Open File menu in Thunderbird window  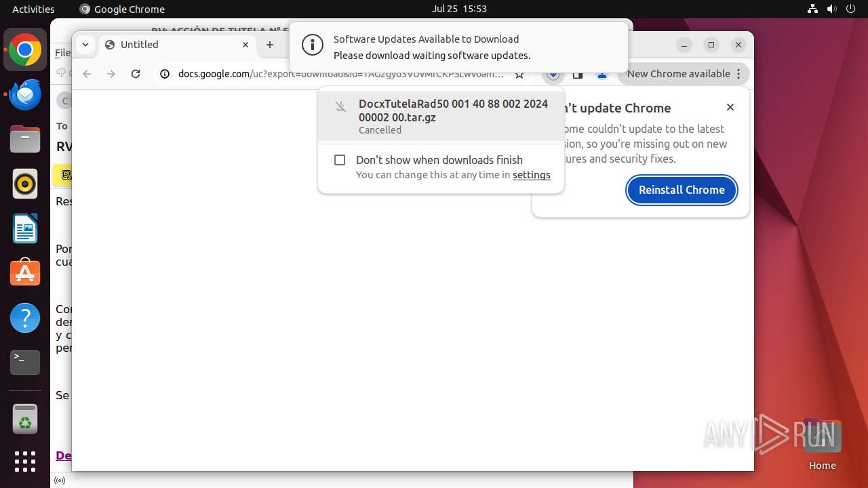(x=62, y=53)
